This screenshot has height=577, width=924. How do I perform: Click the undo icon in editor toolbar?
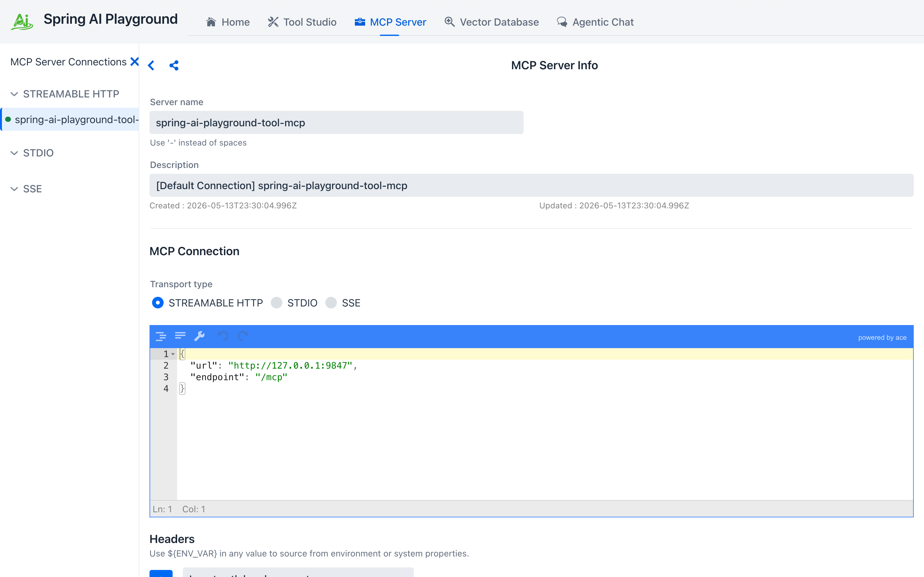[223, 336]
